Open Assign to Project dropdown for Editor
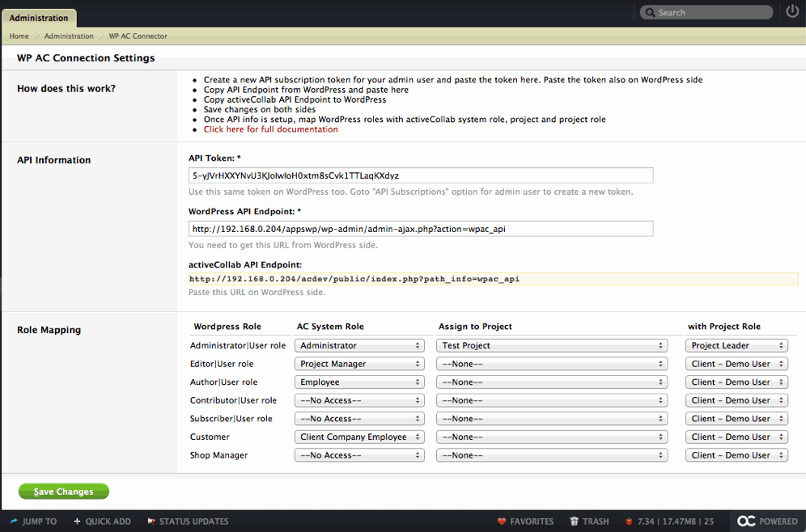Viewport: 806px width, 532px height. coord(552,364)
